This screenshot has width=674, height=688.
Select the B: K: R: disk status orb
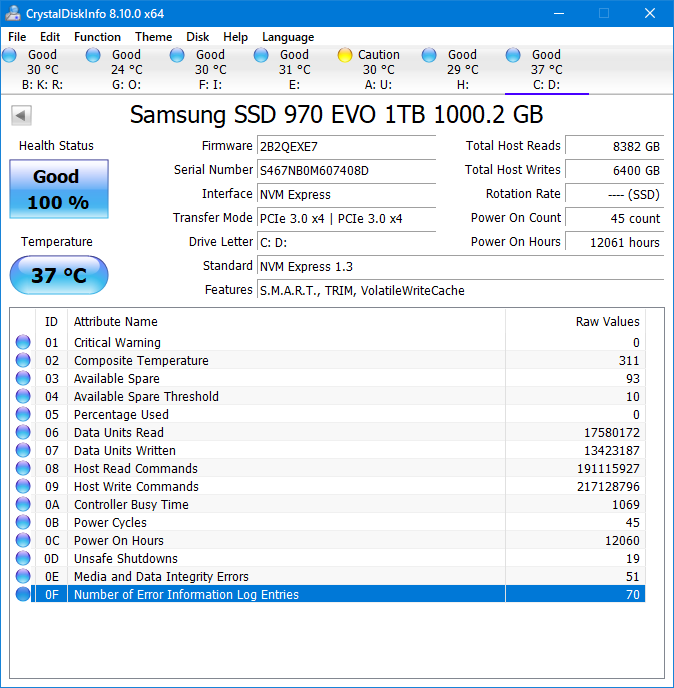[9, 55]
